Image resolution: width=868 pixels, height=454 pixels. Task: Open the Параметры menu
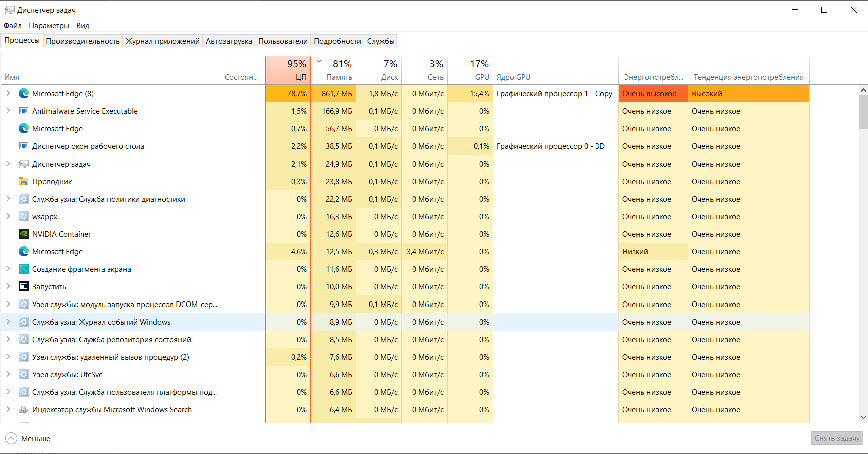[x=49, y=26]
